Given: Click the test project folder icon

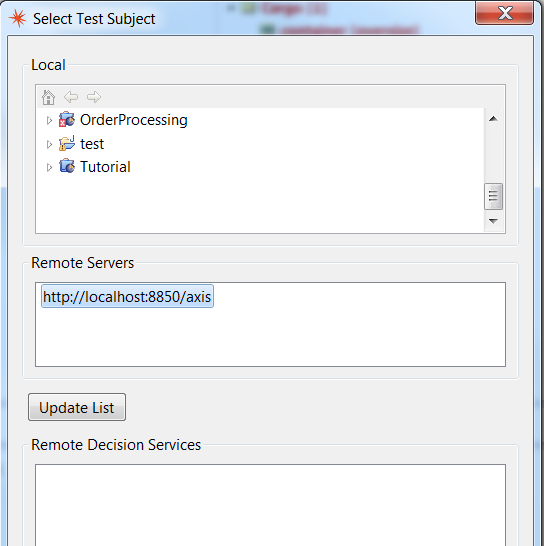Looking at the screenshot, I should tap(67, 143).
